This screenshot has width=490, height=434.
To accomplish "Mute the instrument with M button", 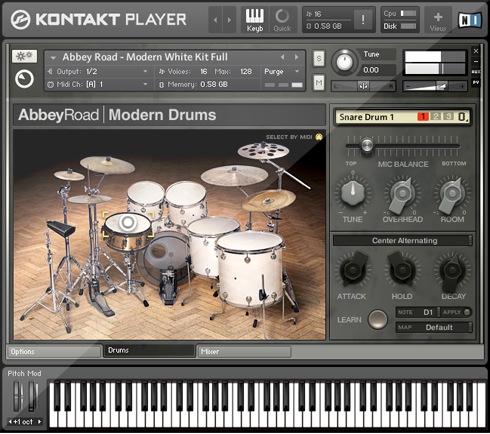I will coord(319,82).
